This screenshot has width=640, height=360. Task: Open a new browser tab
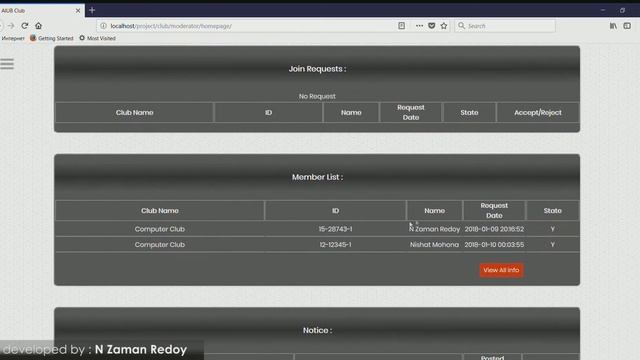pos(92,10)
